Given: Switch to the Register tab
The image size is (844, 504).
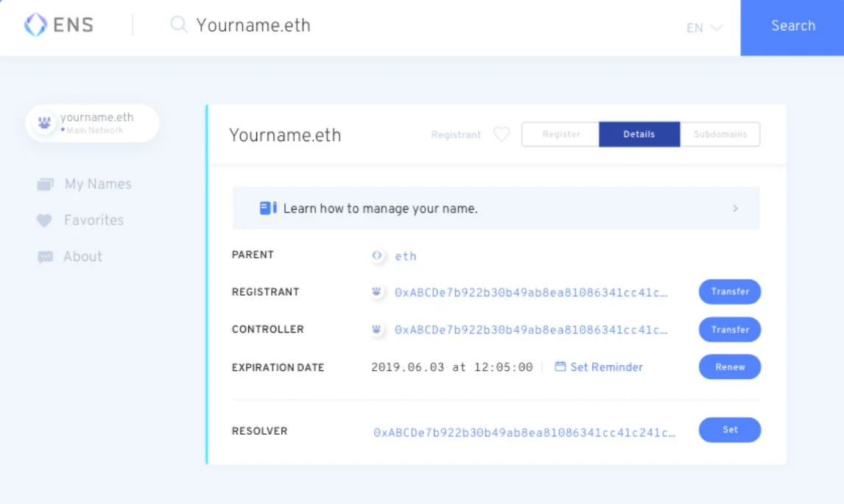Looking at the screenshot, I should (x=560, y=134).
